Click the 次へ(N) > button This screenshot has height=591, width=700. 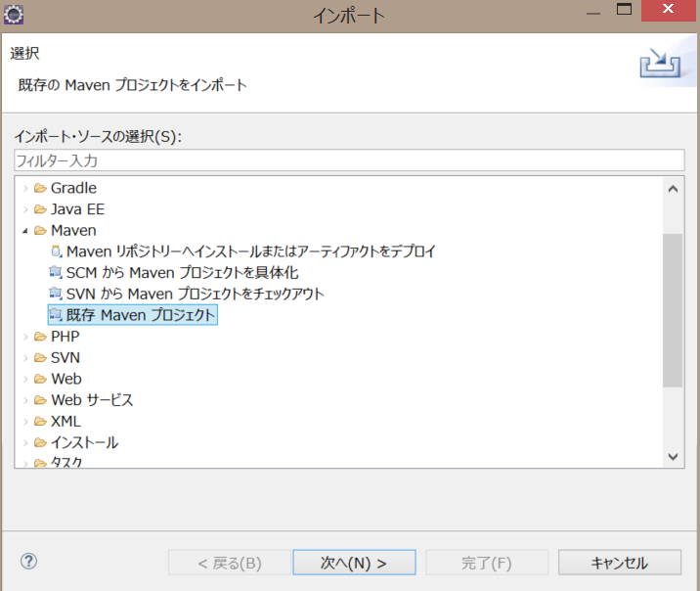[x=354, y=563]
